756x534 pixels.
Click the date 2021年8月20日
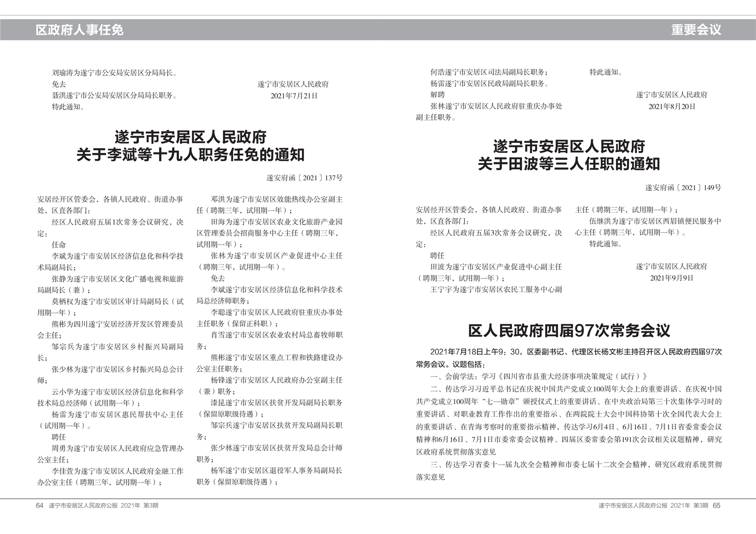click(x=672, y=107)
